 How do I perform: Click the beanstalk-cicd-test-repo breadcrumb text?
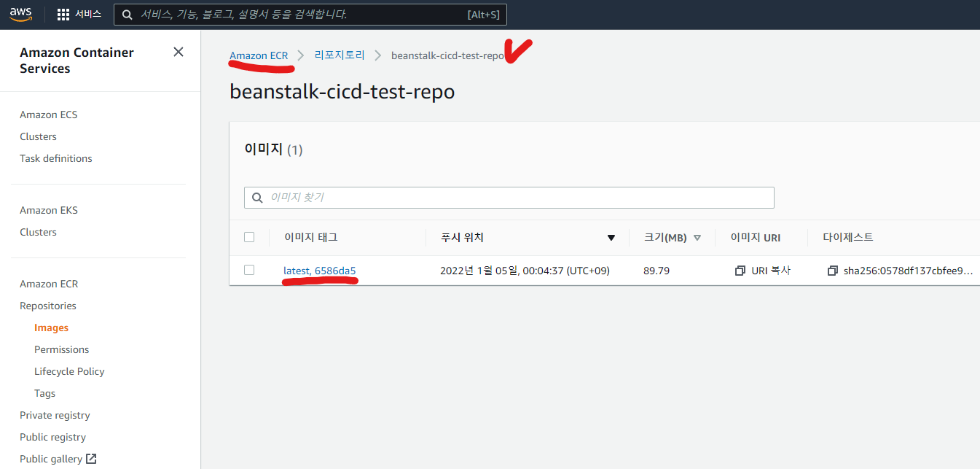tap(447, 55)
